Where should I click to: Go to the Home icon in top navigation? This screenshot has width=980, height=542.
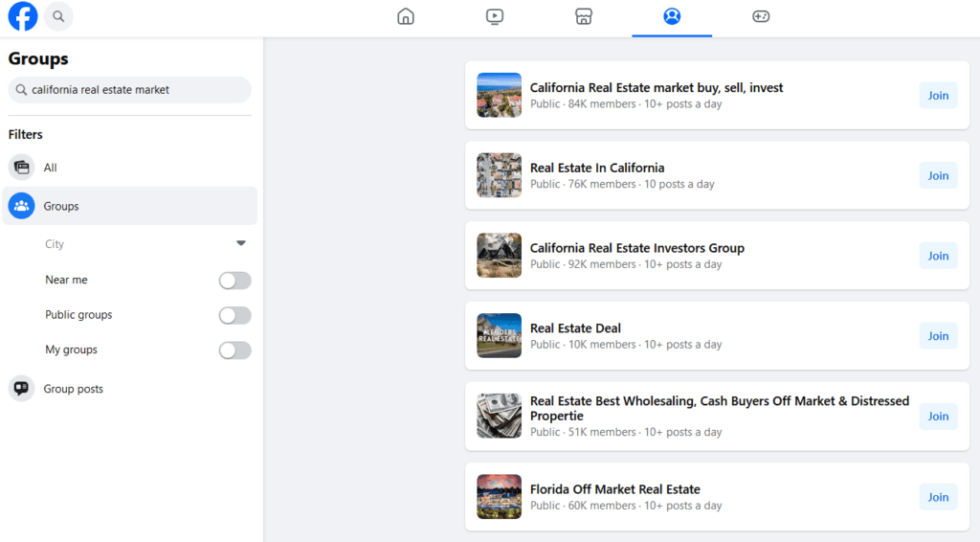pos(406,16)
